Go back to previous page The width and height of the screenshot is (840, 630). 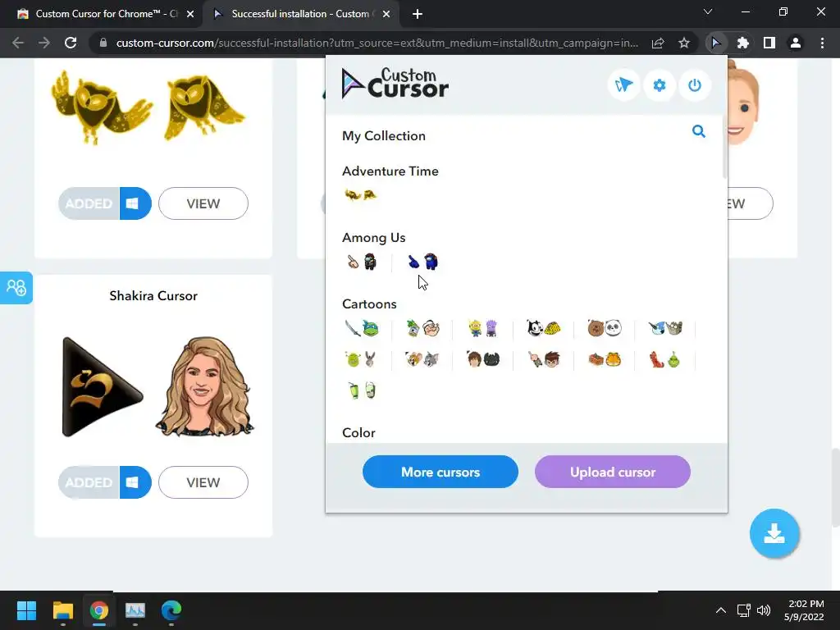point(18,43)
